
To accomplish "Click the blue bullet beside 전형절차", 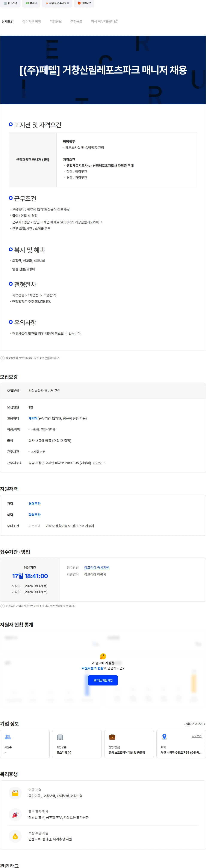I will (11, 284).
